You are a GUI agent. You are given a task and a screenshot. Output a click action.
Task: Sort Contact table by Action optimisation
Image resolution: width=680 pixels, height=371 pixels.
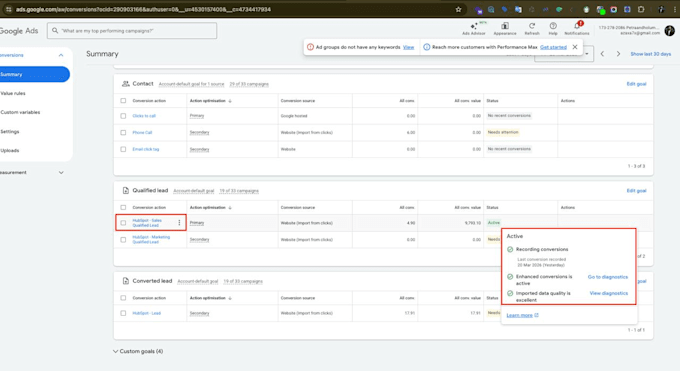[x=211, y=101]
